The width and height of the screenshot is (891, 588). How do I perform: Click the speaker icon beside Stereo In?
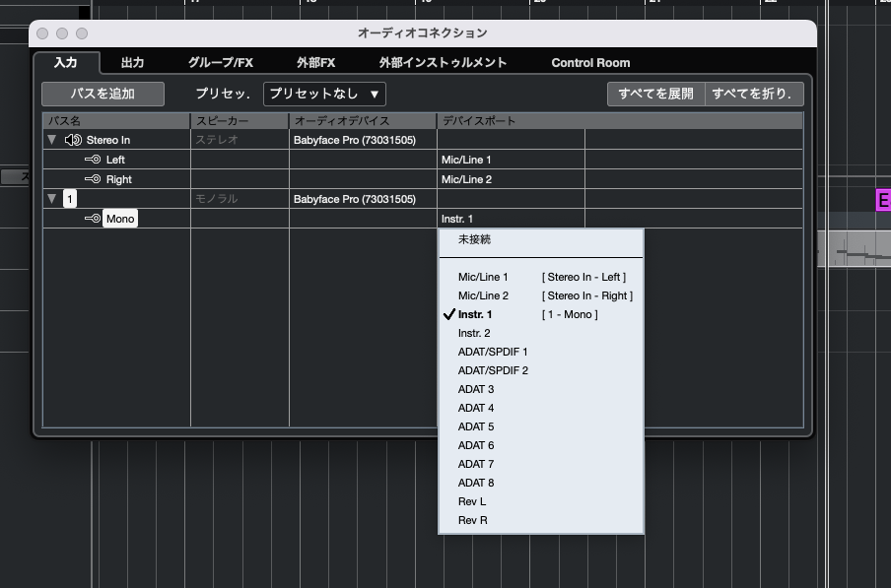pyautogui.click(x=73, y=140)
